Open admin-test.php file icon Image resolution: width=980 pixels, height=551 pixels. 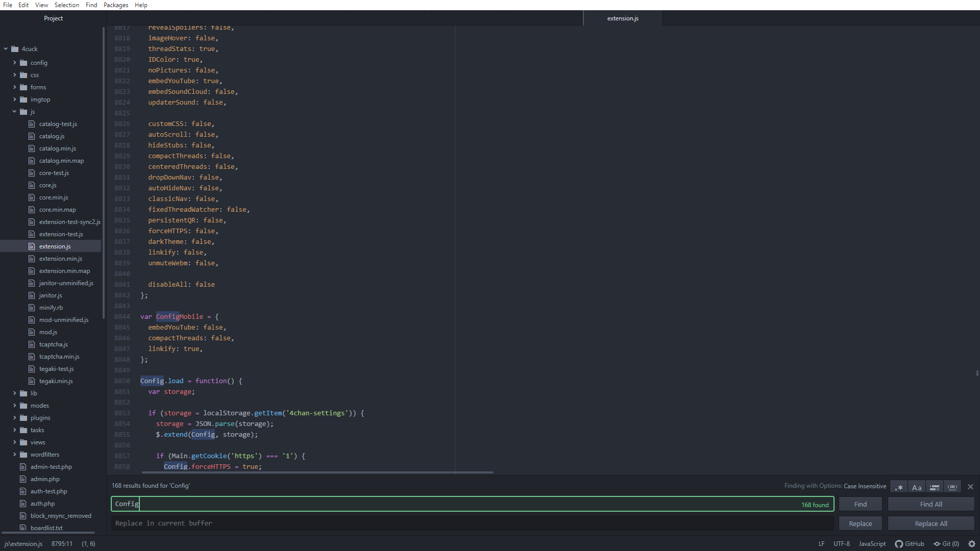(x=22, y=467)
